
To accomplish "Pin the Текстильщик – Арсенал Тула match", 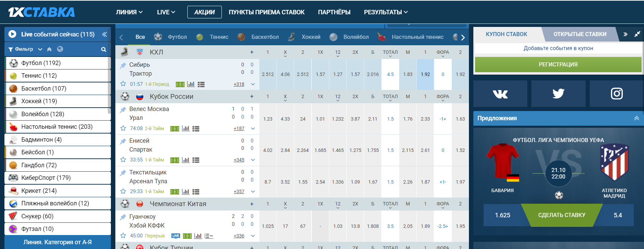I will (x=123, y=173).
